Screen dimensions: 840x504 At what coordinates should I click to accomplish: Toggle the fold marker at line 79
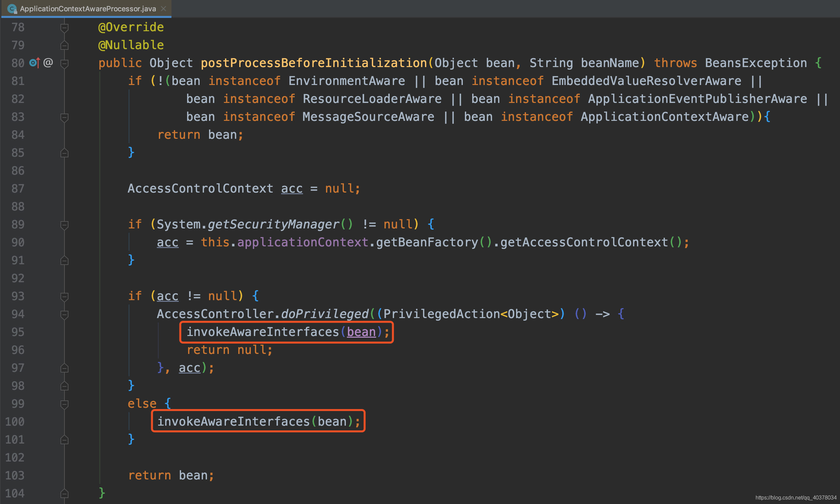[64, 45]
